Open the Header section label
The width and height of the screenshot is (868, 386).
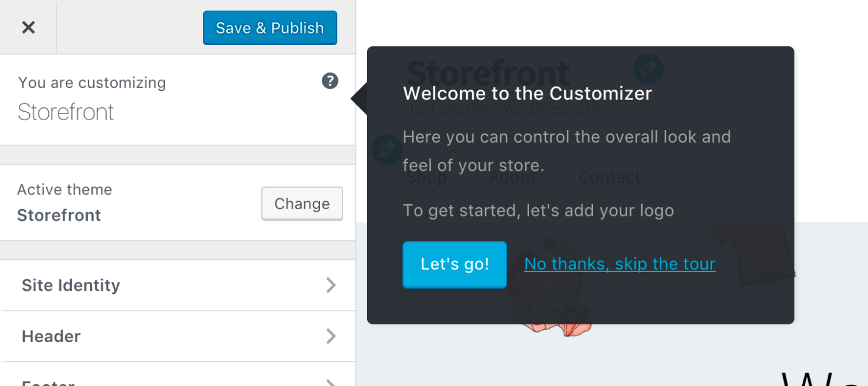pyautogui.click(x=51, y=336)
